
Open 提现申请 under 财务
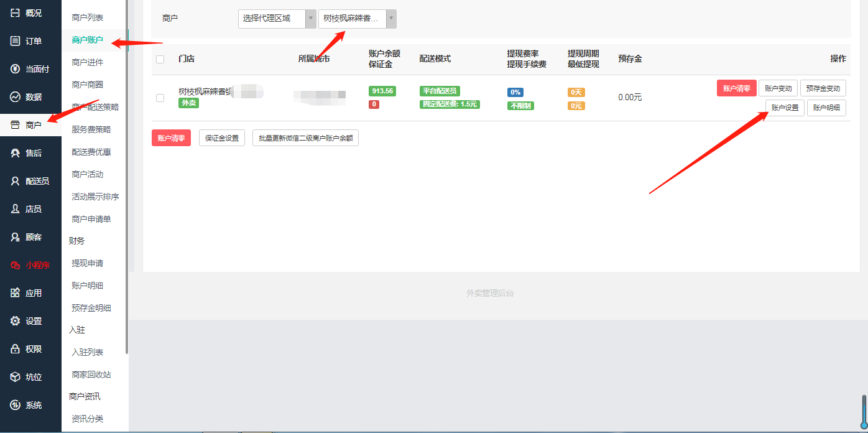point(88,263)
